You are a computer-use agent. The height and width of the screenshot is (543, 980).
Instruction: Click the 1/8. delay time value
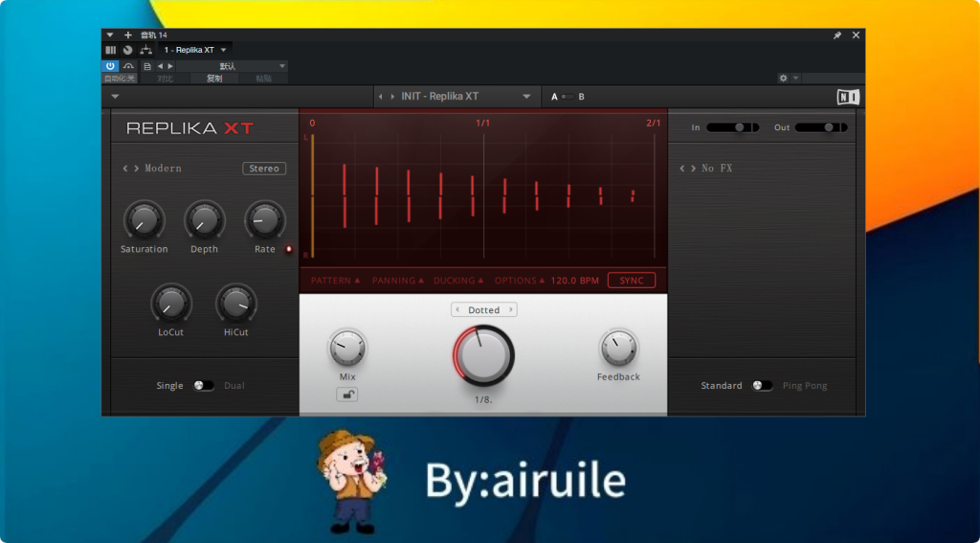click(x=483, y=399)
